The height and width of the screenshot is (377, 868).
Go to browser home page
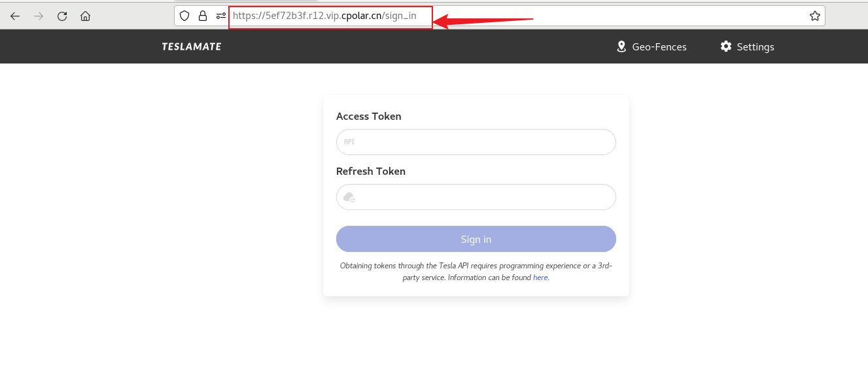pos(85,16)
